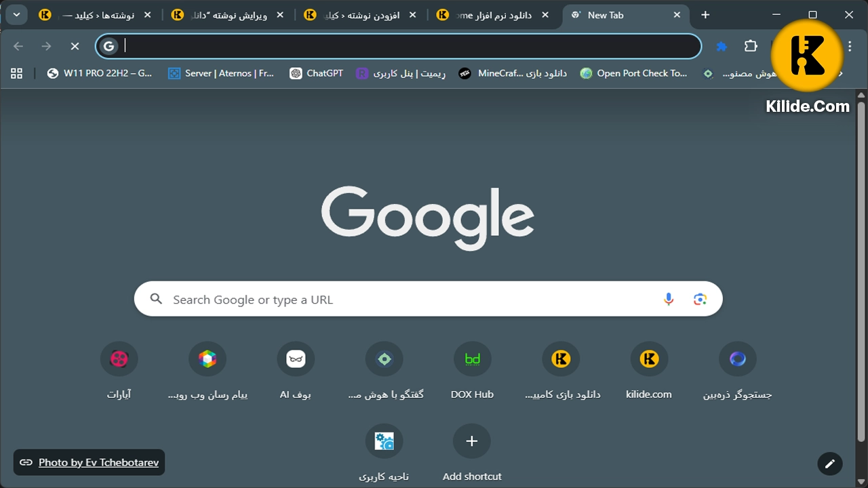Open the جستجوگر ذره‌بین shortcut
Image resolution: width=868 pixels, height=488 pixels.
pos(738,370)
